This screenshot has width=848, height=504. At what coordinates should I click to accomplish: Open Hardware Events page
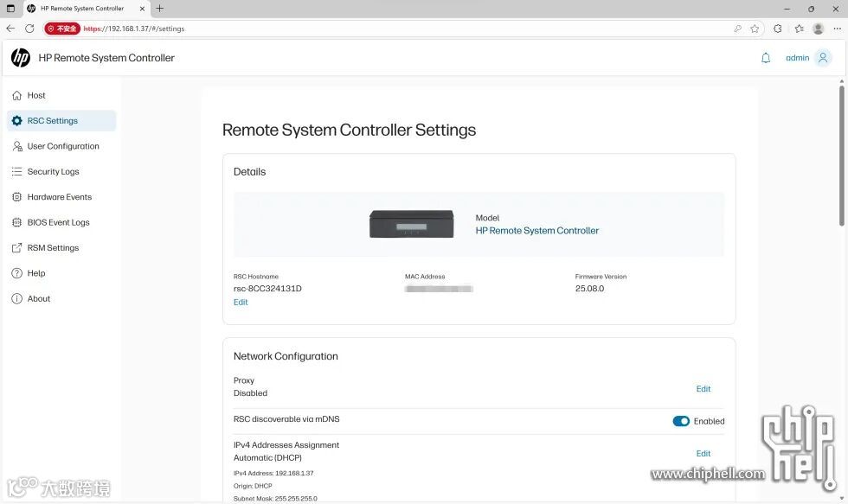click(61, 196)
